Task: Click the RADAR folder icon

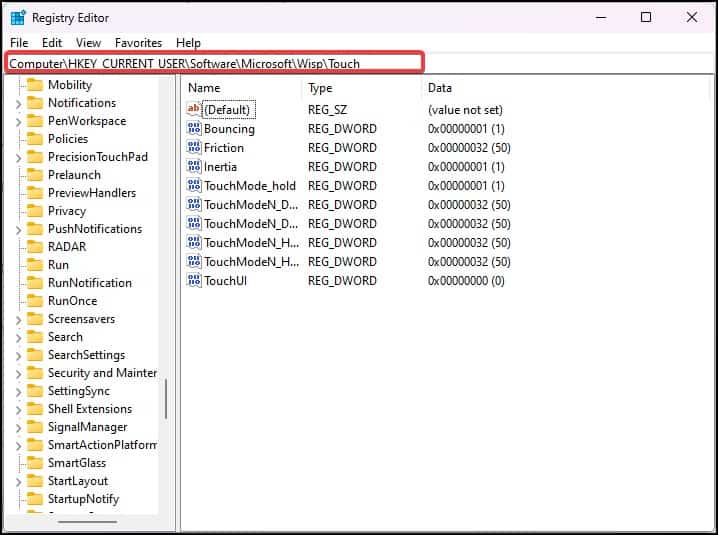Action: coord(35,247)
